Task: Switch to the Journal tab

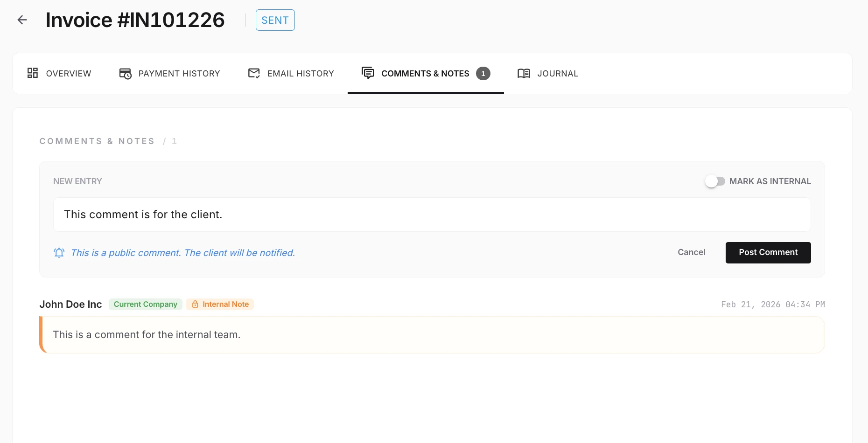Action: [x=558, y=73]
